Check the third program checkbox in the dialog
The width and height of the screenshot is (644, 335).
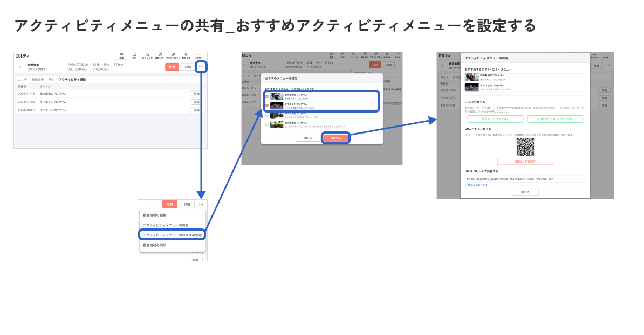pos(266,115)
